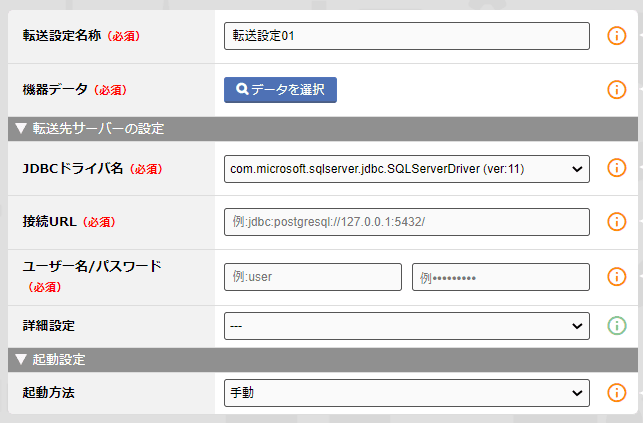The height and width of the screenshot is (423, 643).
Task: Click the 接続URL label
Action: tap(49, 222)
